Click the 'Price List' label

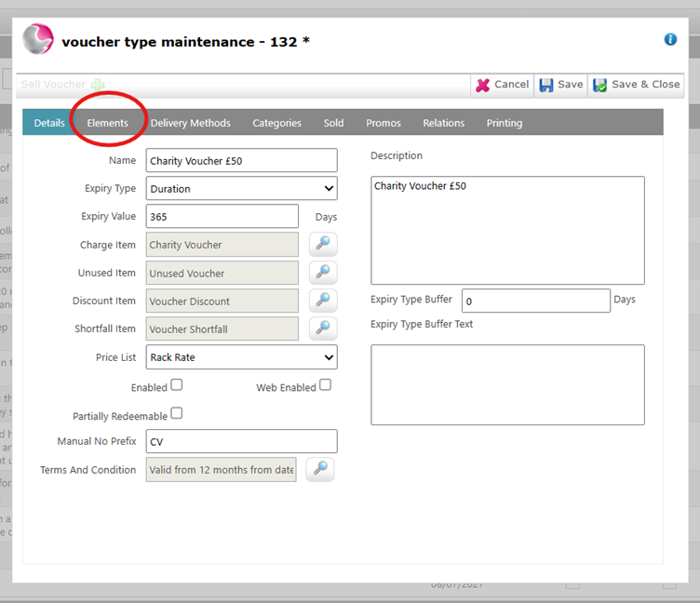coord(115,357)
